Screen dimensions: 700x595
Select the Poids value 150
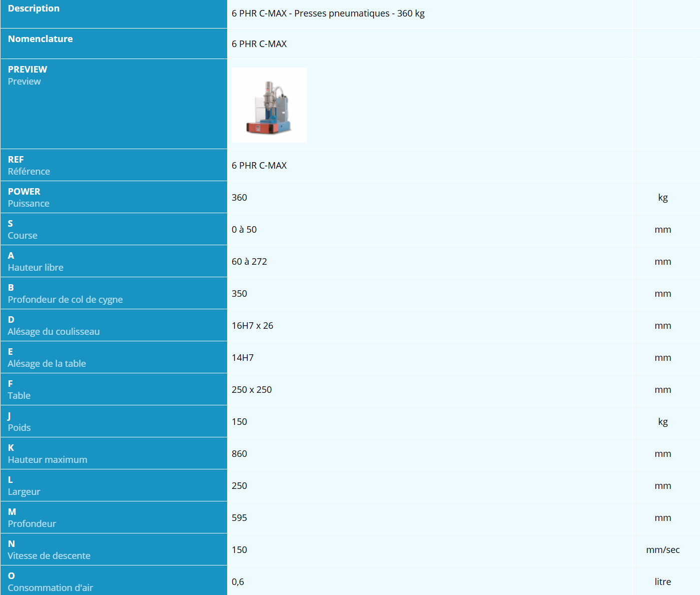coord(239,422)
